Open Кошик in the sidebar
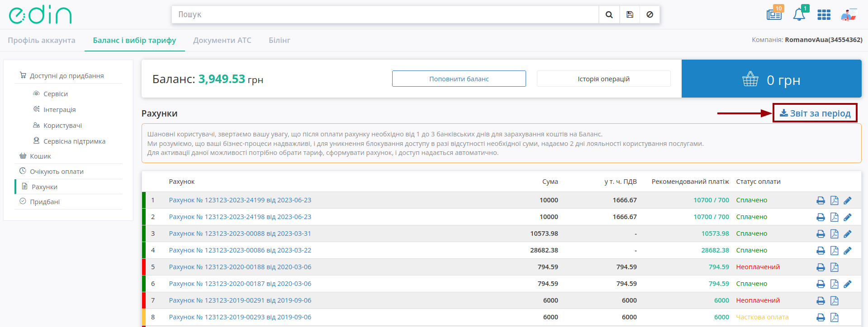The image size is (868, 327). click(40, 156)
